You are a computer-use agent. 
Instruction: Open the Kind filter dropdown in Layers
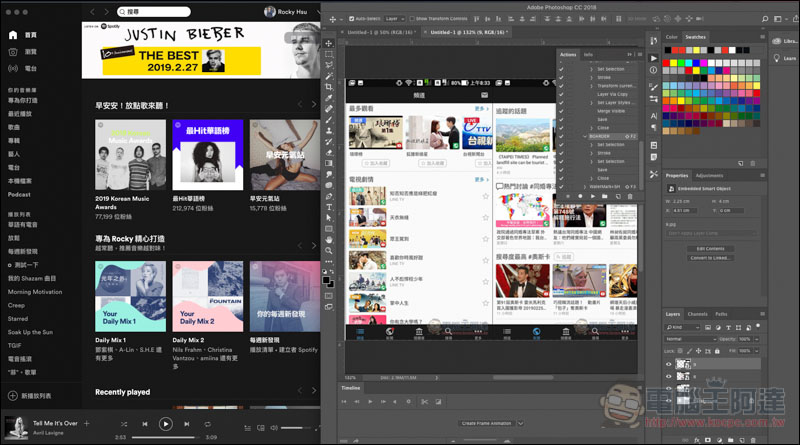pyautogui.click(x=683, y=327)
